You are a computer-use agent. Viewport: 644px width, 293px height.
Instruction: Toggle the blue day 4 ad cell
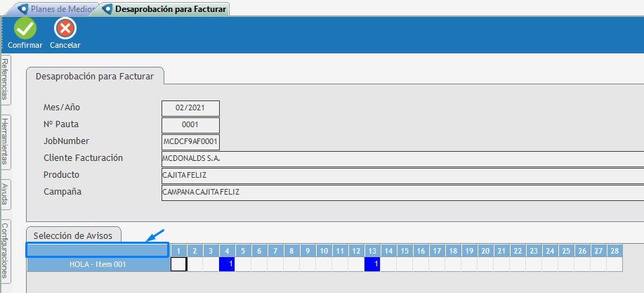tap(227, 264)
